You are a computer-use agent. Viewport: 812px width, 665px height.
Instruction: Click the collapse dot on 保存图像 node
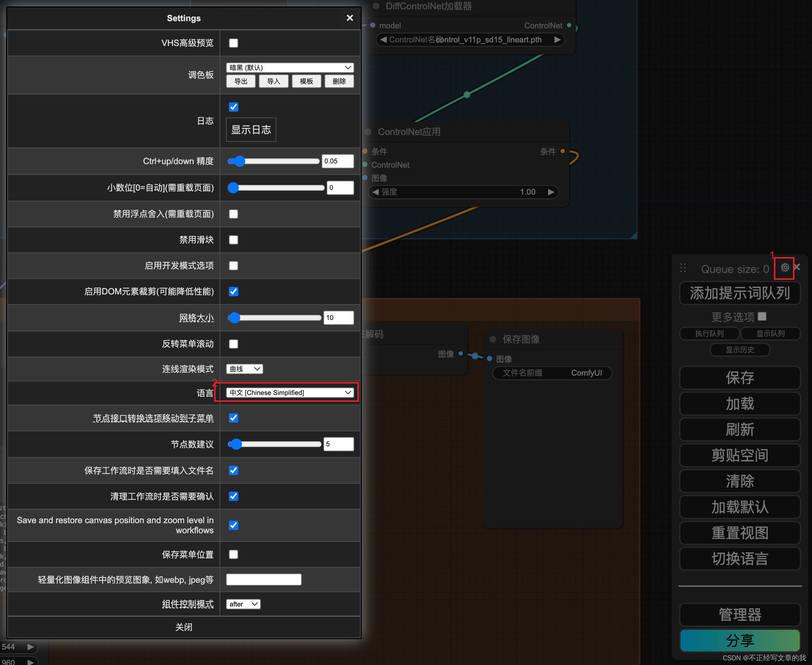493,339
